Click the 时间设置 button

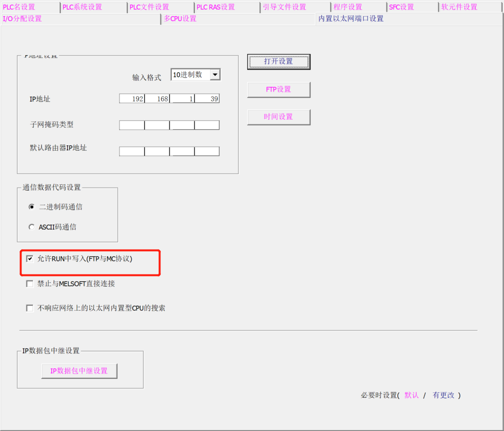[x=278, y=117]
